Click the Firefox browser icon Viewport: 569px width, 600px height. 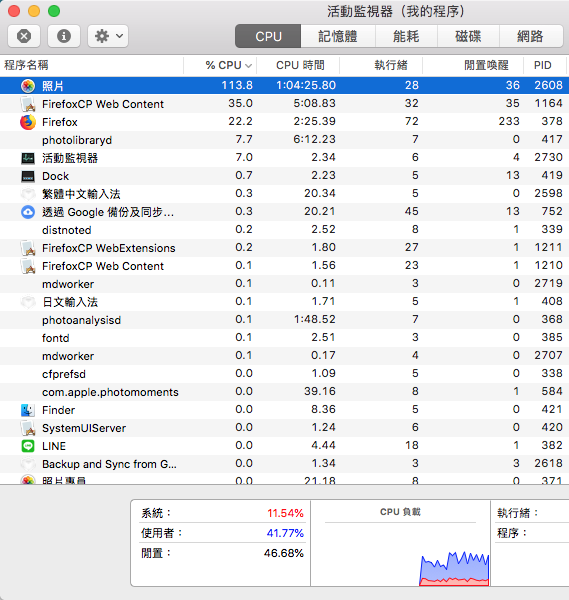tap(28, 122)
